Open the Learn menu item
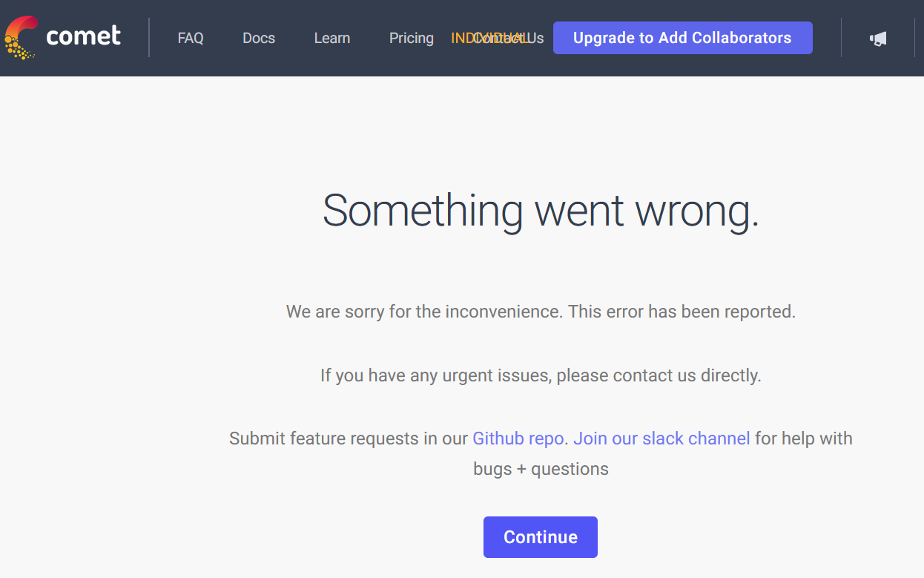 click(332, 38)
